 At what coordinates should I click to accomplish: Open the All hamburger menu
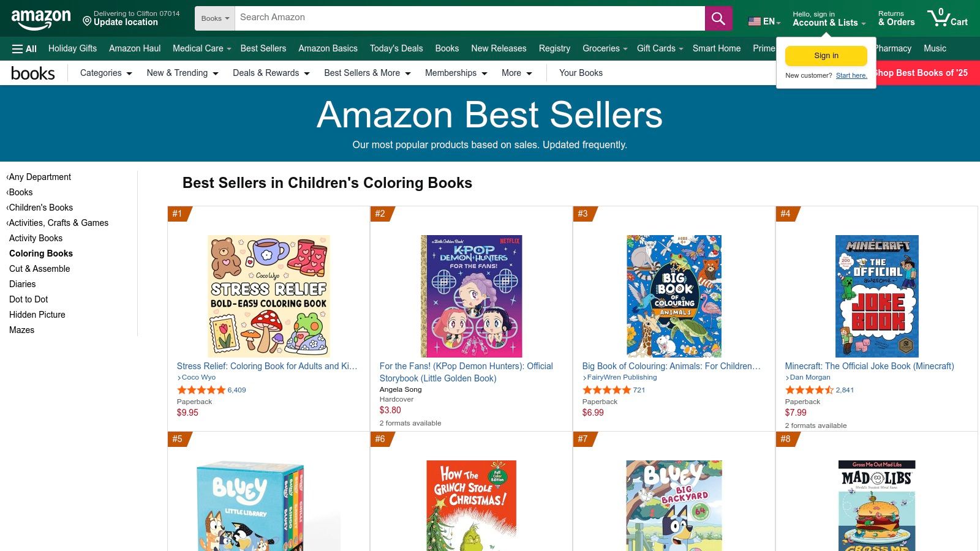pyautogui.click(x=23, y=48)
